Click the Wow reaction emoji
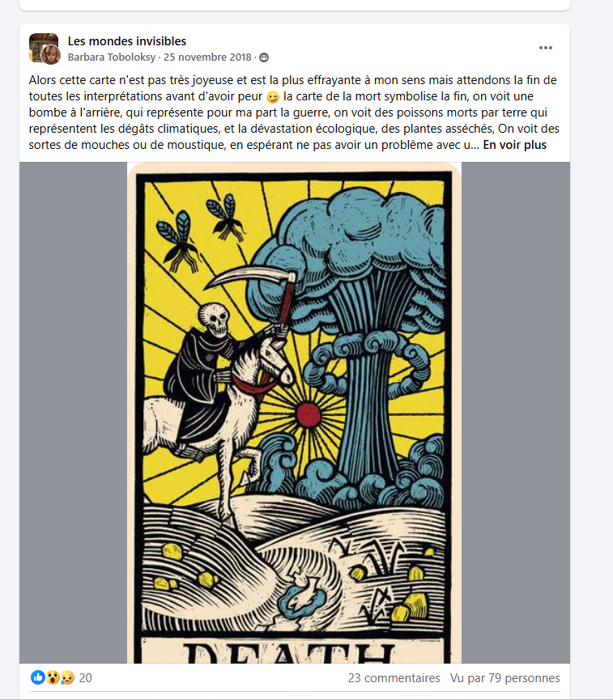 [x=53, y=677]
